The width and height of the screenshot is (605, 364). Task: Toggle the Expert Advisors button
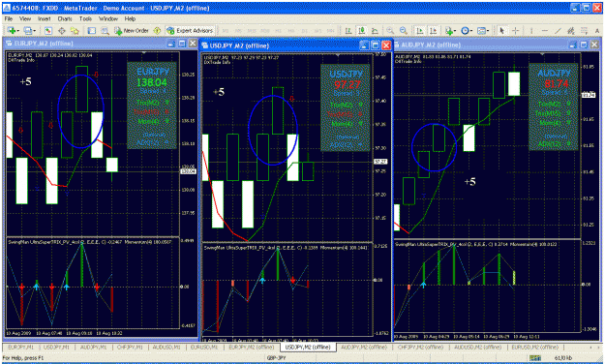coord(190,30)
